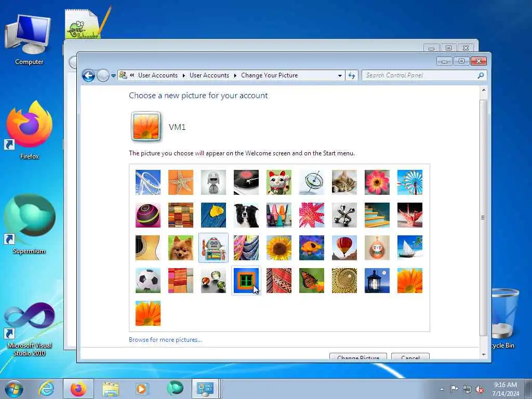
Task: Pick the colorful stairs picture
Action: coord(377,215)
